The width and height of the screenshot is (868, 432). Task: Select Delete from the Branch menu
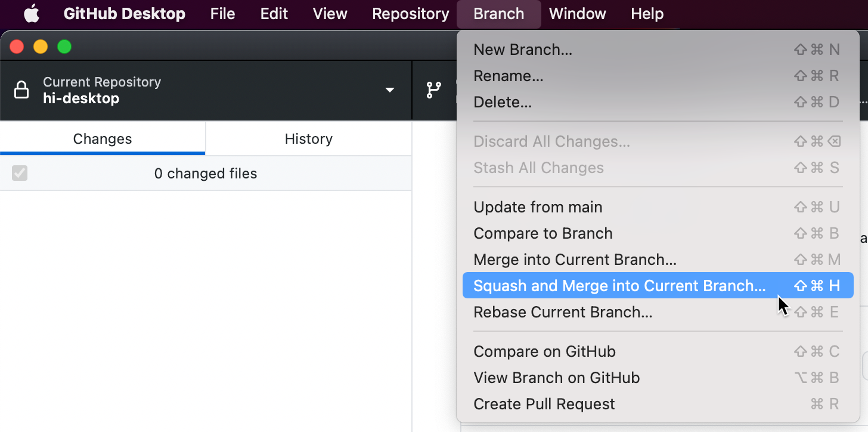click(503, 102)
